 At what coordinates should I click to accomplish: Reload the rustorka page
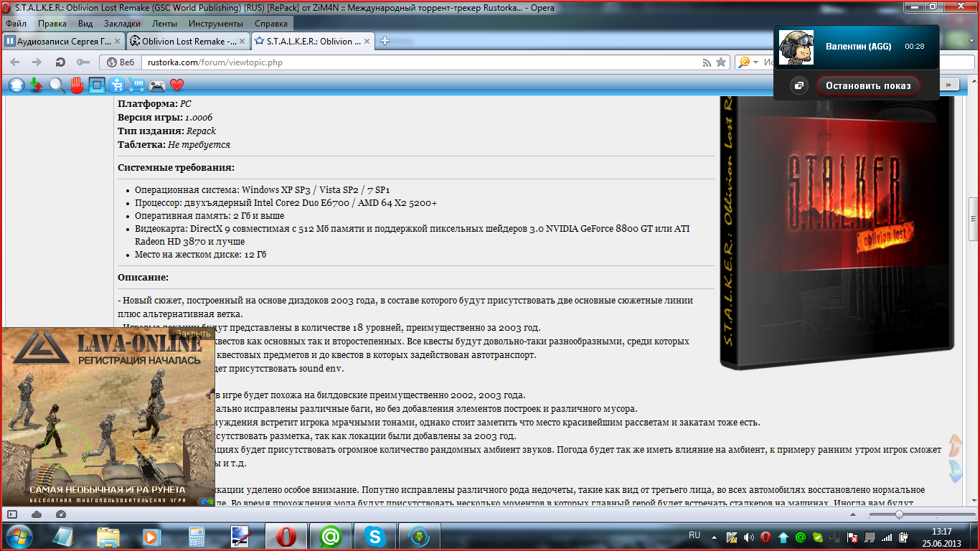click(x=60, y=62)
